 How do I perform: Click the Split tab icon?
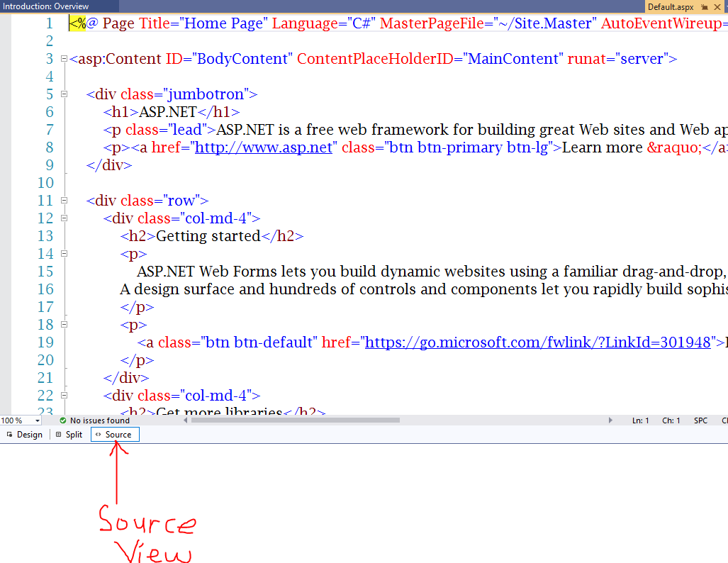(x=59, y=435)
